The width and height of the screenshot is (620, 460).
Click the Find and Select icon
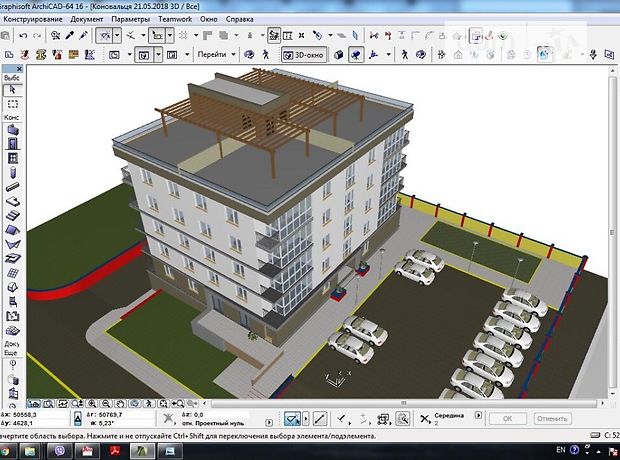[55, 36]
